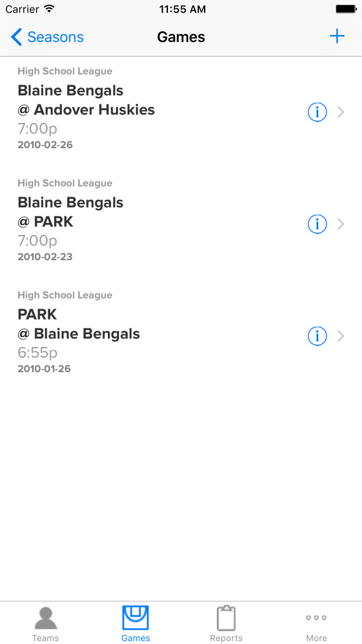This screenshot has height=644, width=362.
Task: Click the back chevron arrow
Action: point(16,37)
